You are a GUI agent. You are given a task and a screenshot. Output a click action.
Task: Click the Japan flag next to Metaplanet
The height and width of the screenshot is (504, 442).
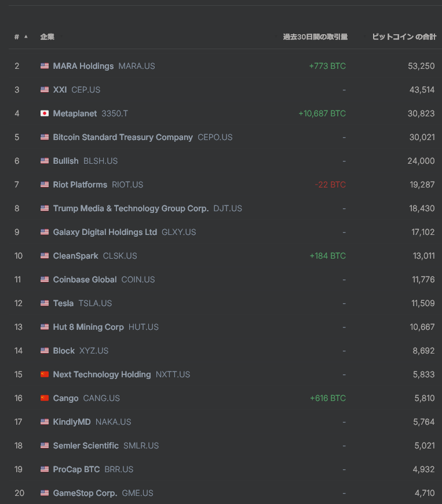point(45,113)
